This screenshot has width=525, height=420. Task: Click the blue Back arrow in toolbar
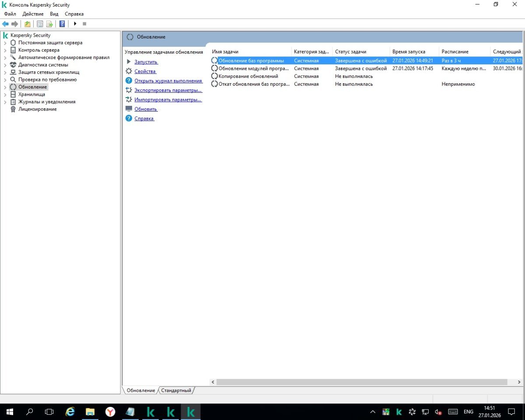[x=5, y=24]
